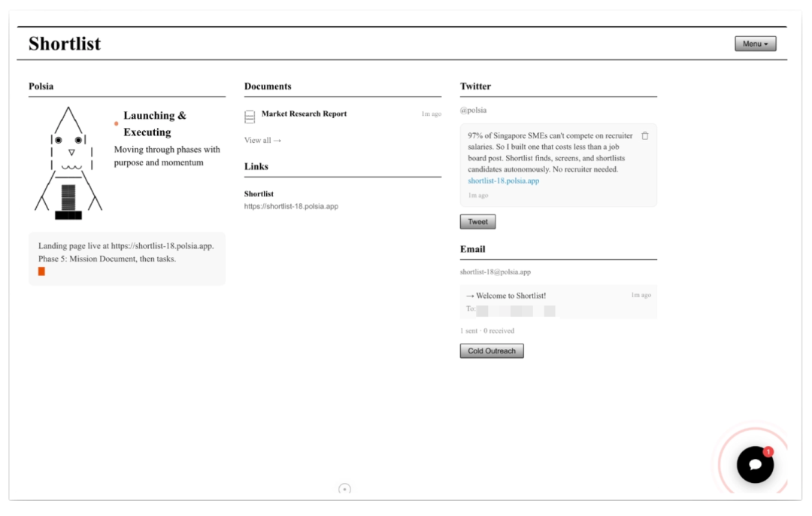Click the arrow before Welcome to Shortlist
This screenshot has height=516, width=812.
click(x=470, y=296)
